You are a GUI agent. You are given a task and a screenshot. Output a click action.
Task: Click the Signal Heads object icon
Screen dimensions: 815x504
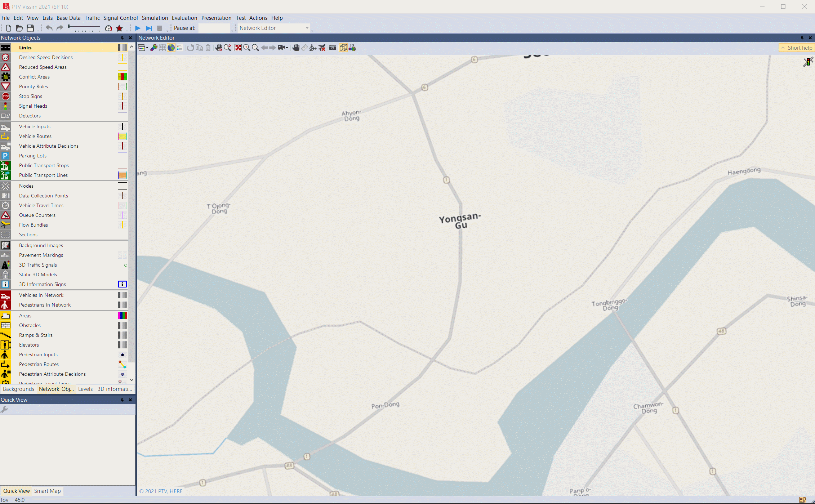click(x=5, y=106)
